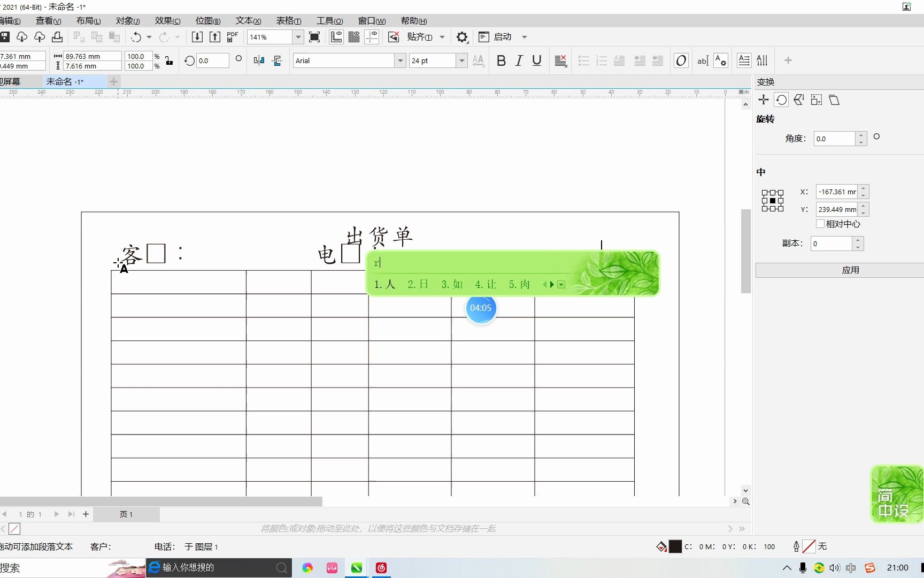This screenshot has height=578, width=924.
Task: Open the text Character settings icon
Action: click(720, 60)
